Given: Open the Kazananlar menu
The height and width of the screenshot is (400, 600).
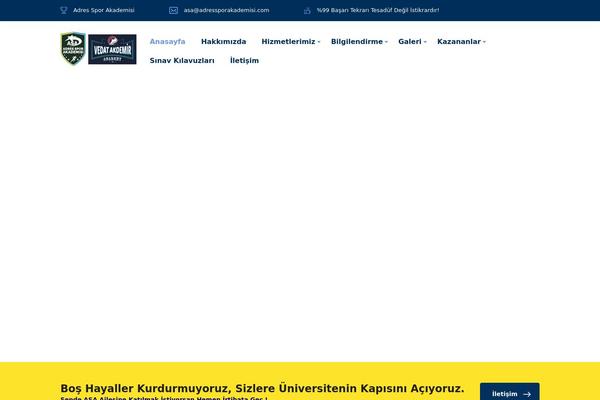Looking at the screenshot, I should point(459,41).
